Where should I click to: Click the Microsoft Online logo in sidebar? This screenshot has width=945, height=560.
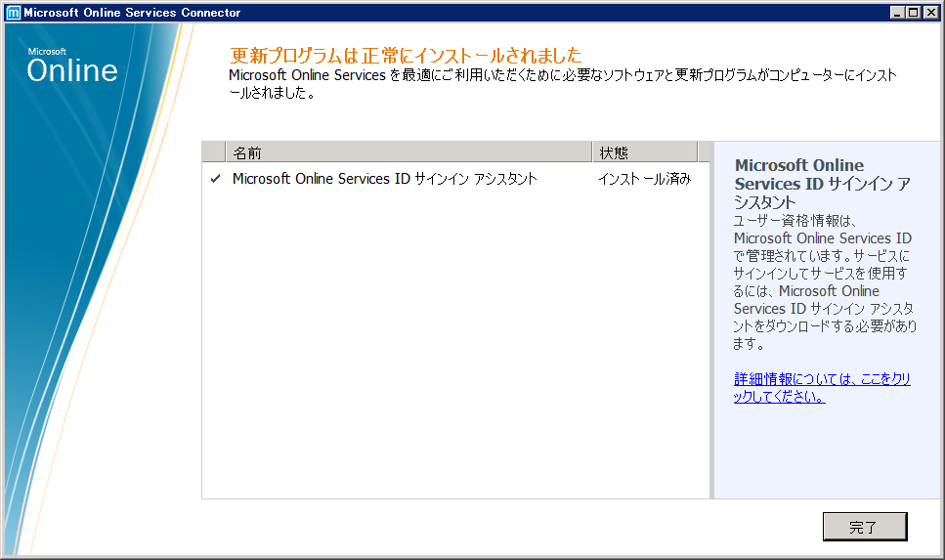[71, 65]
